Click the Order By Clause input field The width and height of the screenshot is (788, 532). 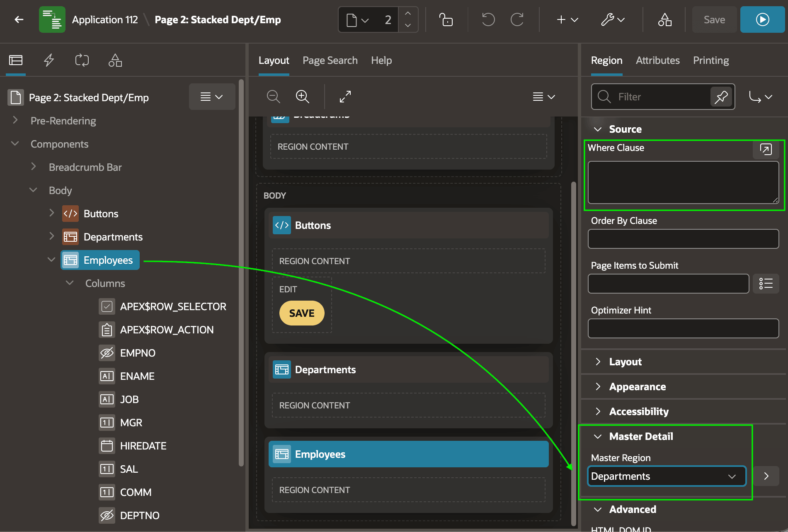point(683,239)
